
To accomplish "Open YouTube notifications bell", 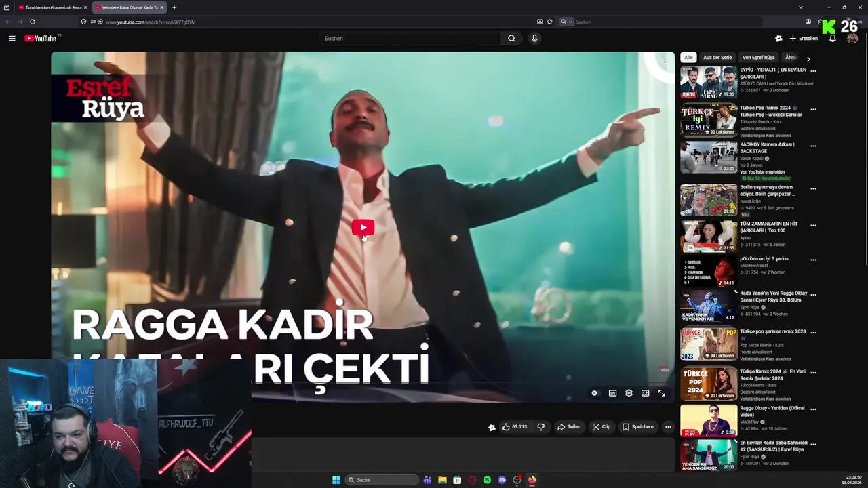I will click(833, 39).
